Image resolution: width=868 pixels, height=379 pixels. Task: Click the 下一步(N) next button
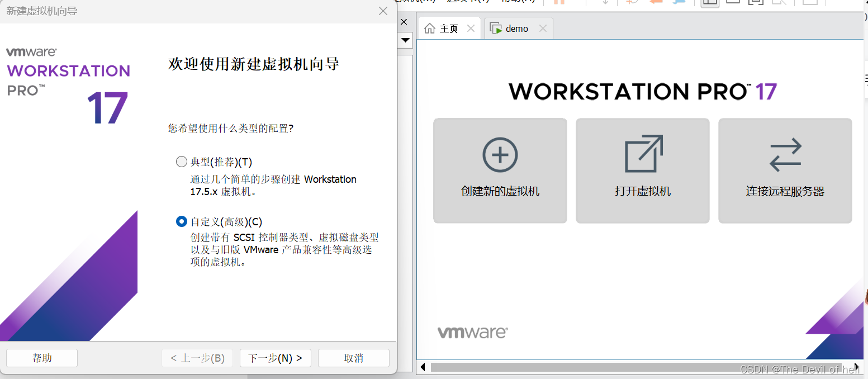275,358
